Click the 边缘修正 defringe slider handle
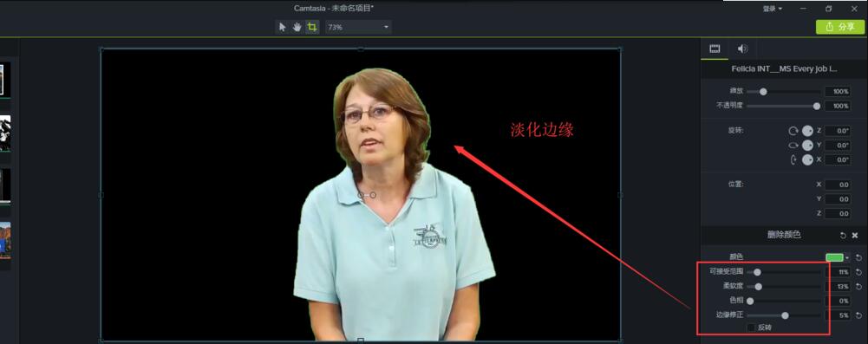 click(785, 315)
